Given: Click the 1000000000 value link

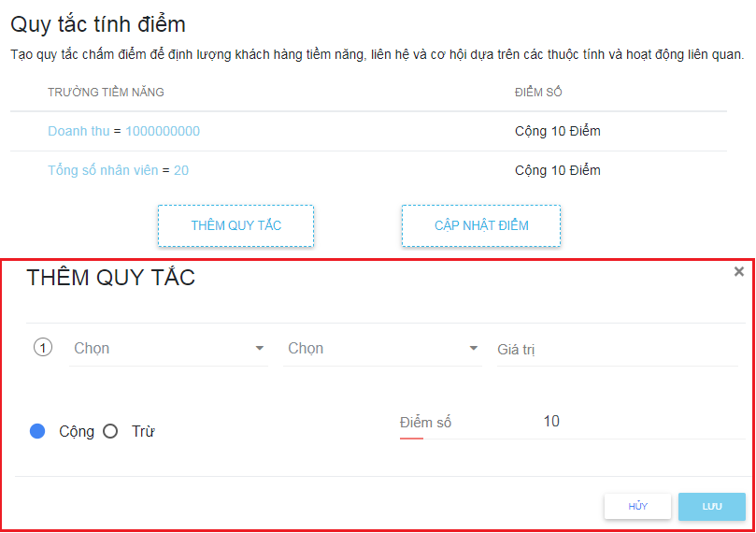Looking at the screenshot, I should pyautogui.click(x=163, y=131).
